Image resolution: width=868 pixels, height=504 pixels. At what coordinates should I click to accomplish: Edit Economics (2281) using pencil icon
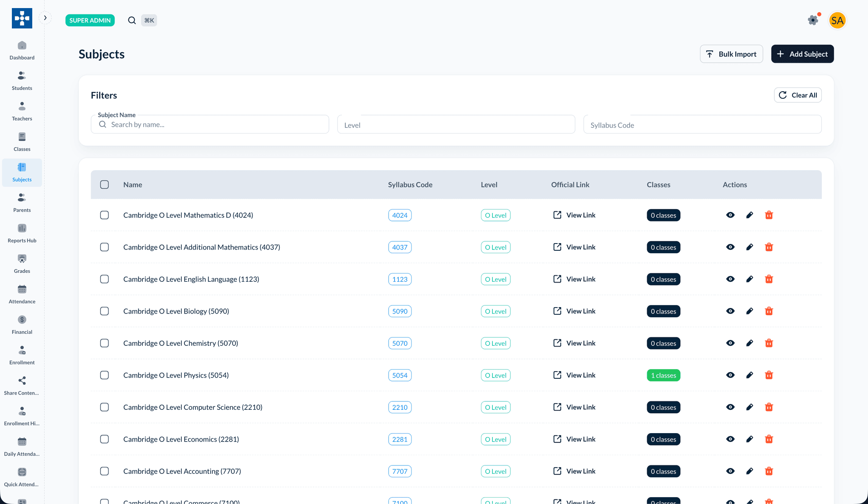(750, 439)
